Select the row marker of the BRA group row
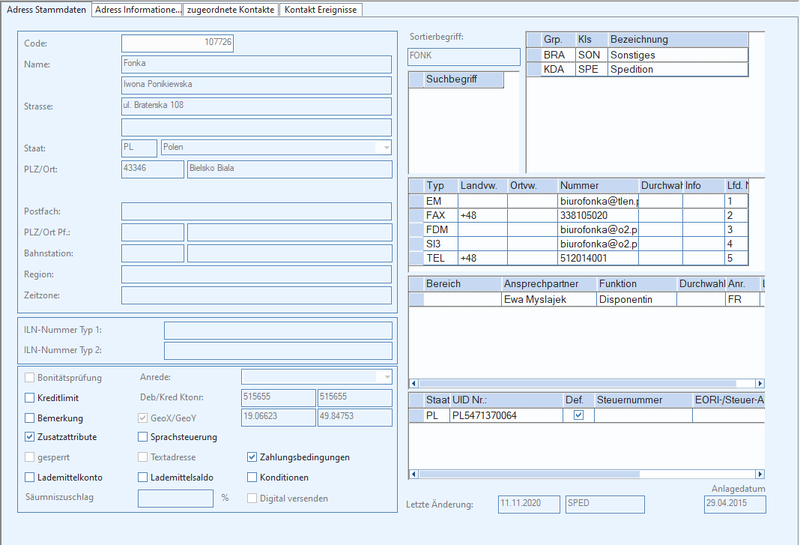 tap(534, 55)
